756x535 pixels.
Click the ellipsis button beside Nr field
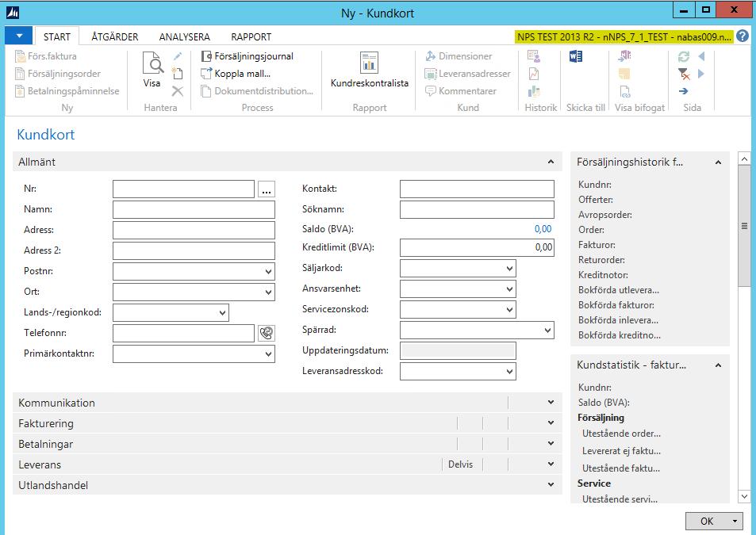point(266,189)
